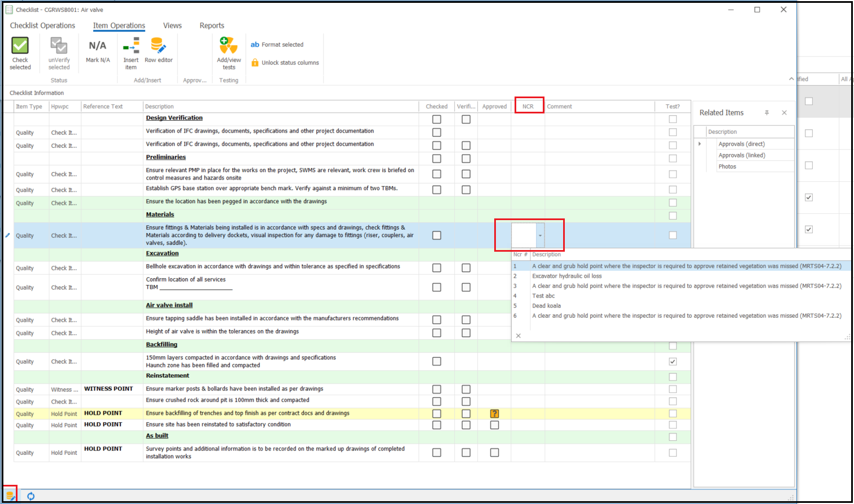Click the database edit icon at bottom-left
This screenshot has height=504, width=854.
(x=10, y=496)
